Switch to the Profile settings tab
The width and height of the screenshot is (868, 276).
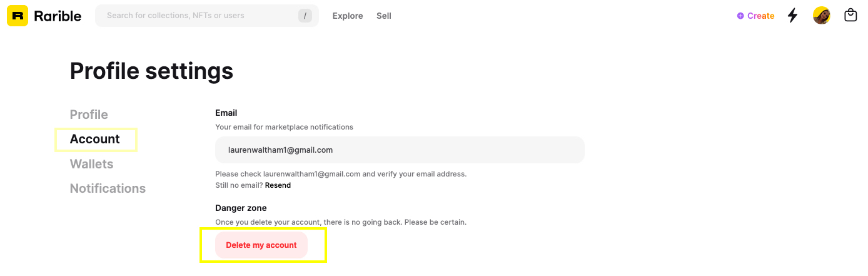click(x=89, y=115)
